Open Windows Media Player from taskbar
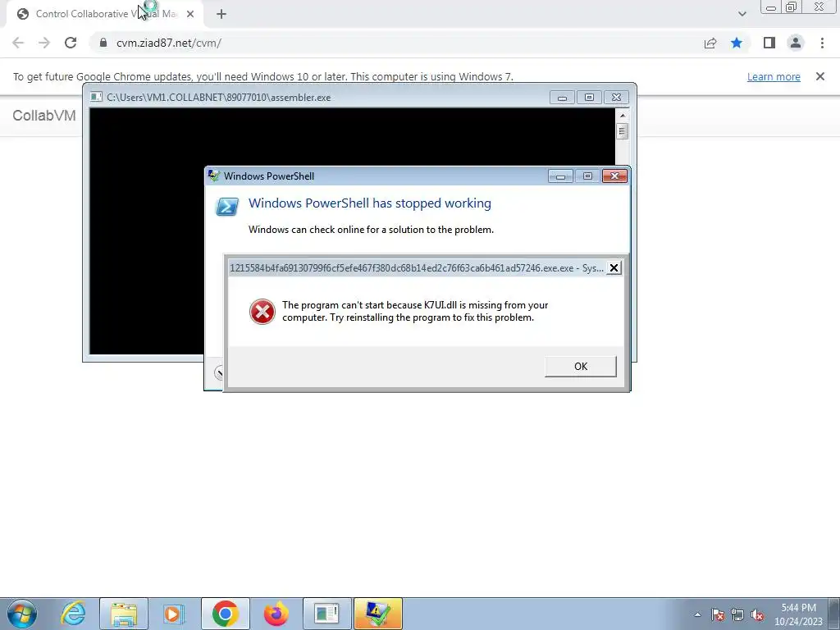Image resolution: width=840 pixels, height=630 pixels. tap(173, 614)
